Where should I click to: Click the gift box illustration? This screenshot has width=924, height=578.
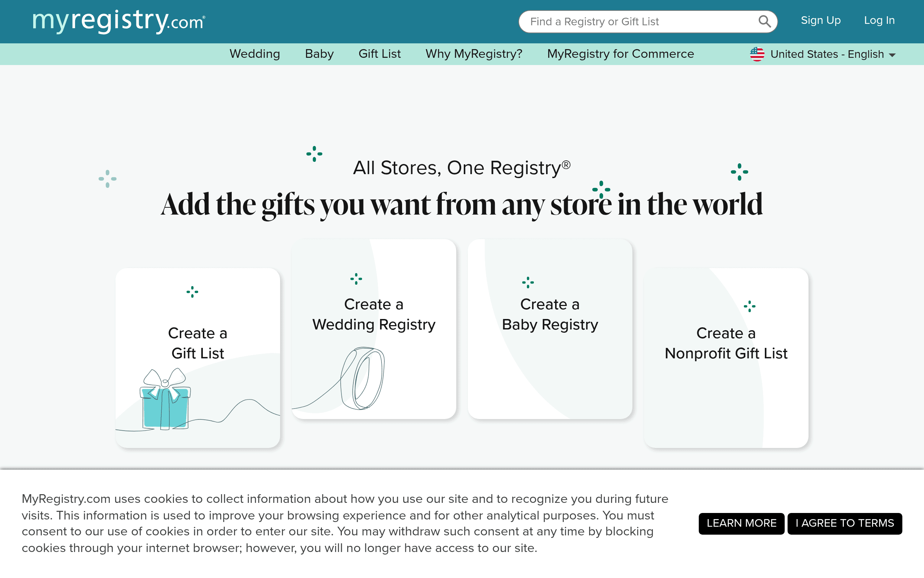pos(165,400)
